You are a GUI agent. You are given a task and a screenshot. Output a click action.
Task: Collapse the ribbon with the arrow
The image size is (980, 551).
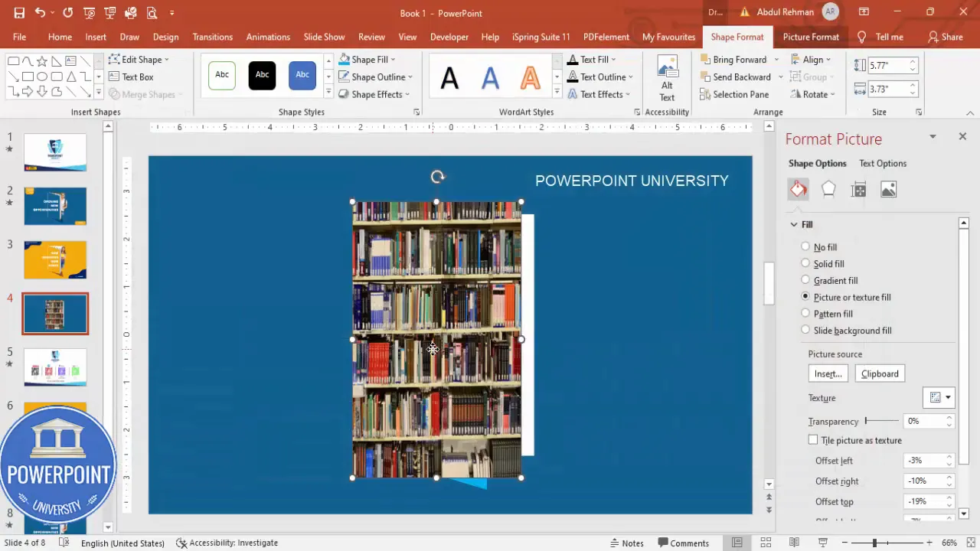(971, 112)
